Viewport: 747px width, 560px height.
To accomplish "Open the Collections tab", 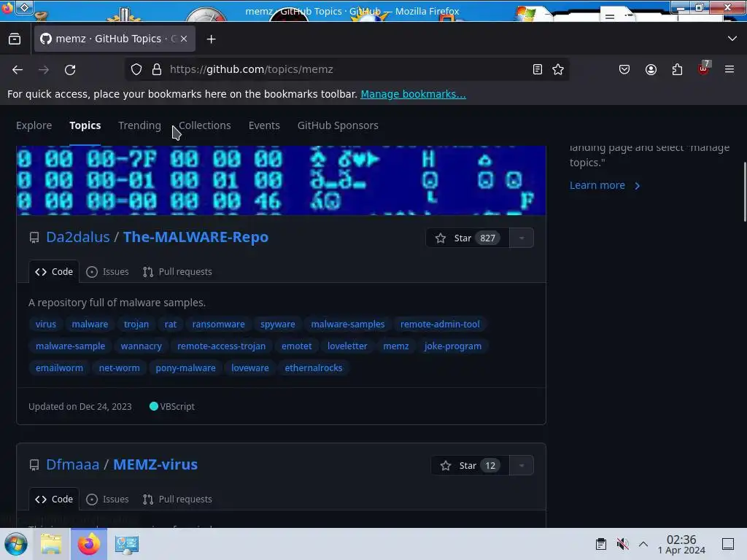I will [205, 125].
